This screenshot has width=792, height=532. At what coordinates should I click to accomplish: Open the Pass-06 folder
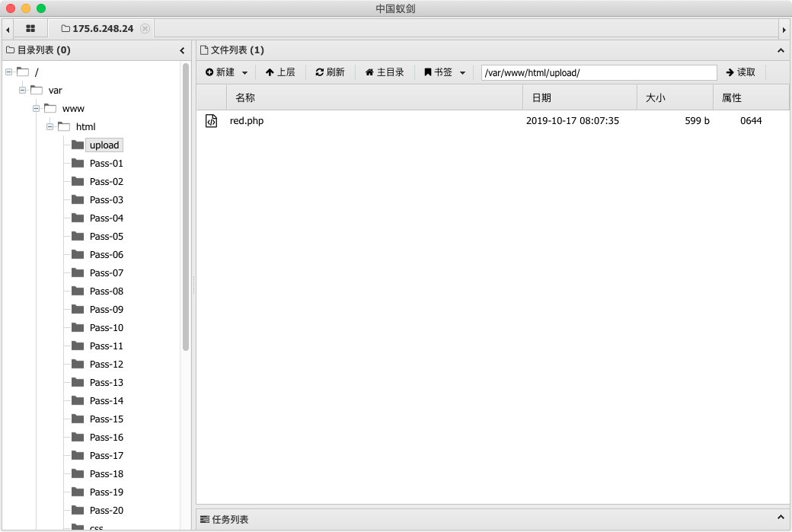[x=97, y=254]
